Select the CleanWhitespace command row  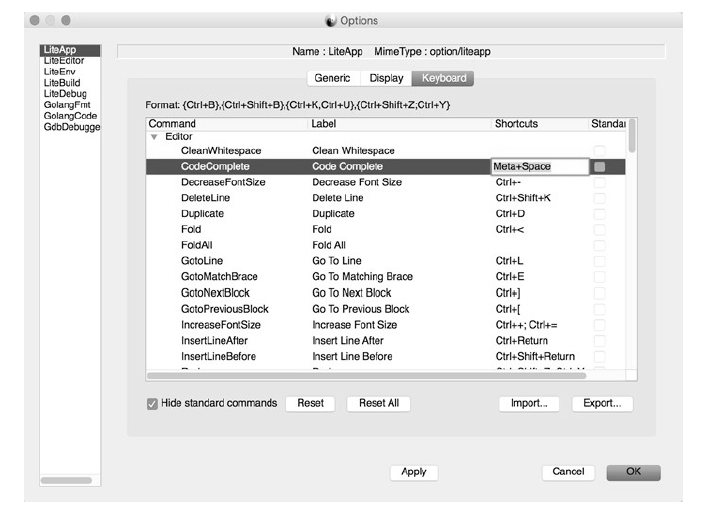[386, 151]
